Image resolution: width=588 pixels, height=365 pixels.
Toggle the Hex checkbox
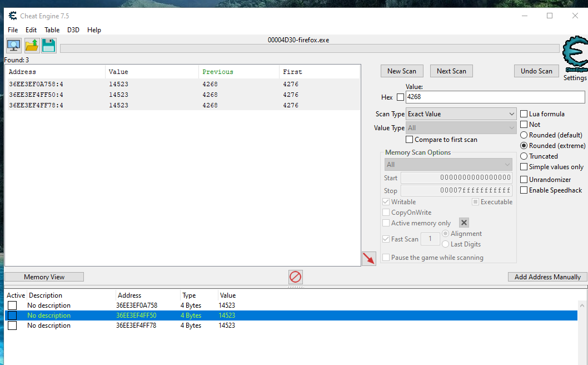click(401, 97)
